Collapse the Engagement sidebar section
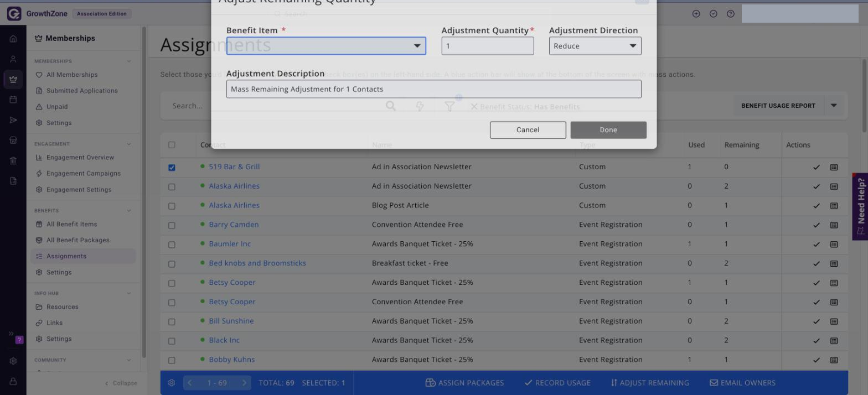The height and width of the screenshot is (395, 868). [x=129, y=144]
